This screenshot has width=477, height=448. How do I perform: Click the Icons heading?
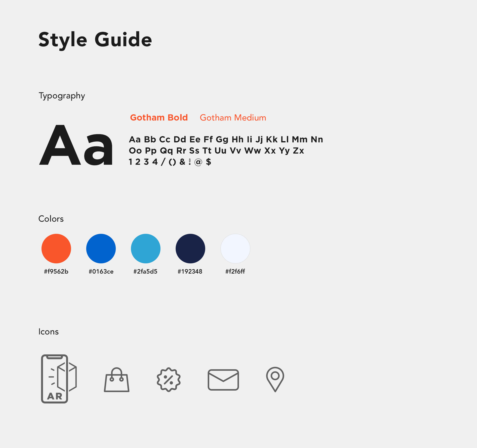point(48,332)
